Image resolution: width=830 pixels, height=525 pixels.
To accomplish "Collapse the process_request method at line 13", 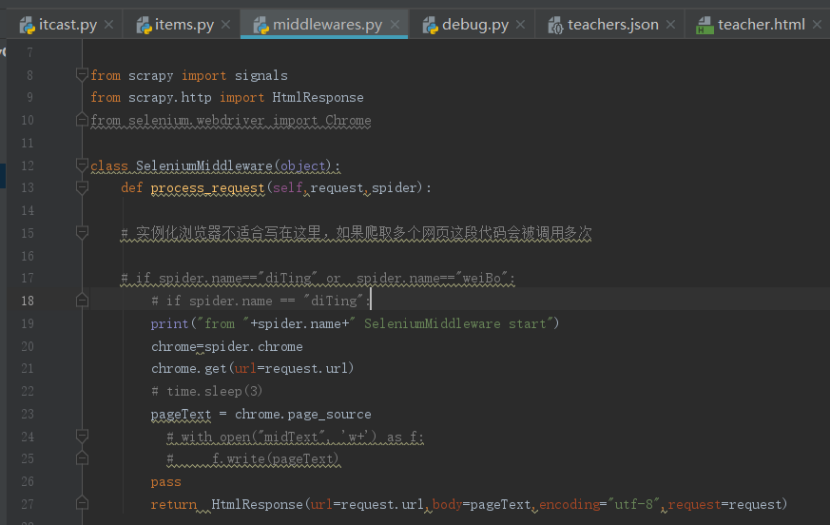I will click(x=82, y=187).
